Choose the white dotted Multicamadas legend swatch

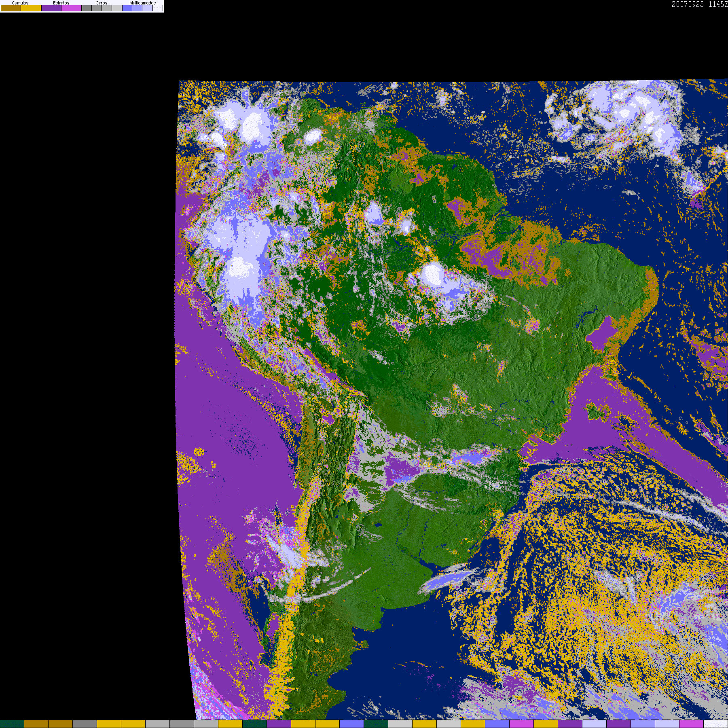click(157, 8)
